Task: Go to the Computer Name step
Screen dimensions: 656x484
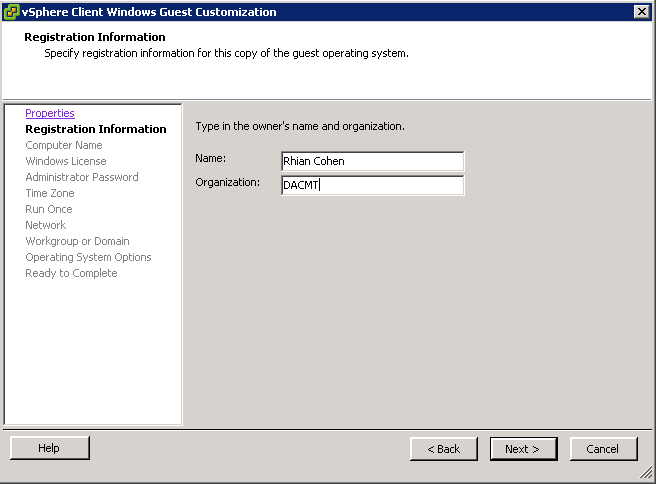Action: click(64, 145)
